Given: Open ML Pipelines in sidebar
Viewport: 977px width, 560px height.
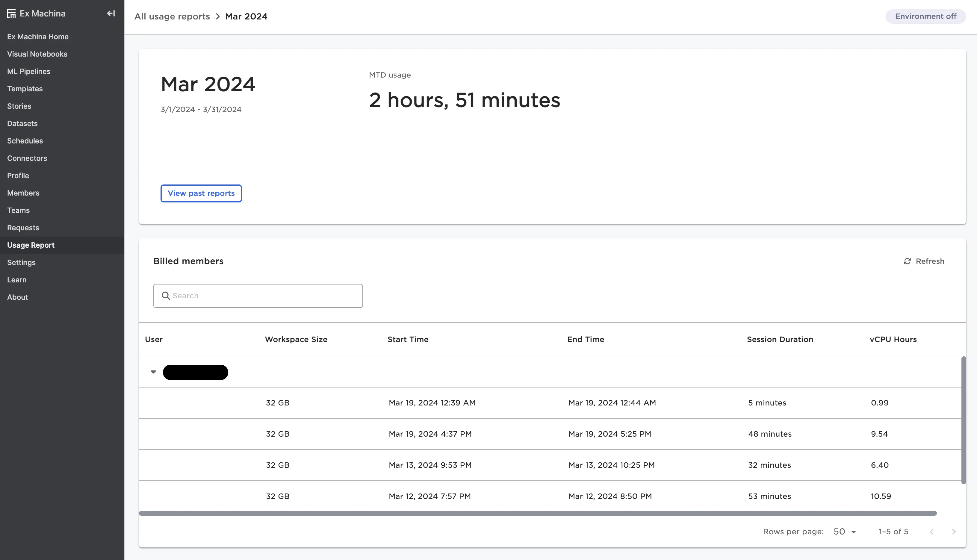Looking at the screenshot, I should (x=28, y=71).
